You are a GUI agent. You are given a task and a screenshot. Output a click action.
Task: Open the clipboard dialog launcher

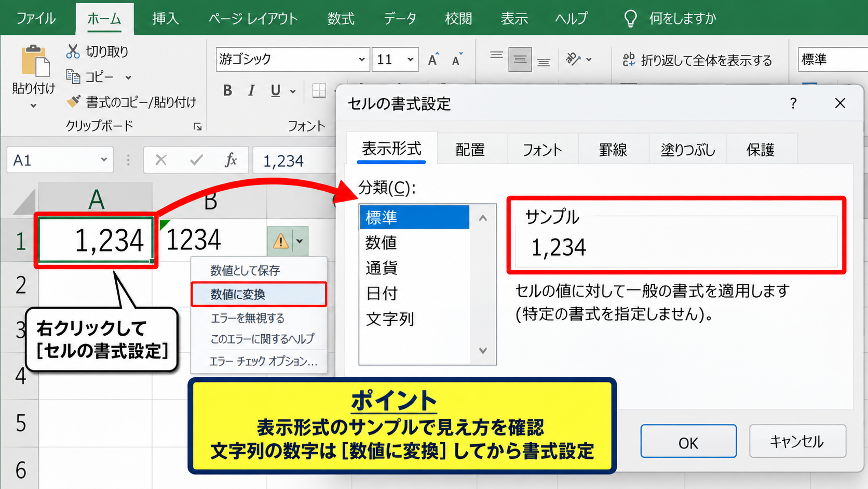coord(197,126)
